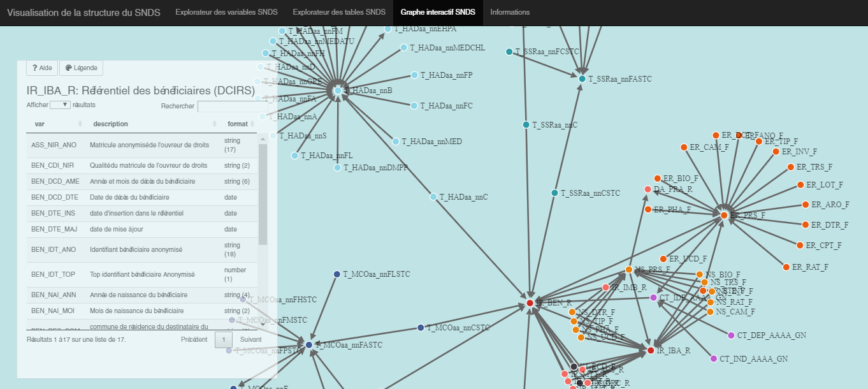This screenshot has width=868, height=389.
Task: Open the Légende palette button
Action: click(x=82, y=68)
